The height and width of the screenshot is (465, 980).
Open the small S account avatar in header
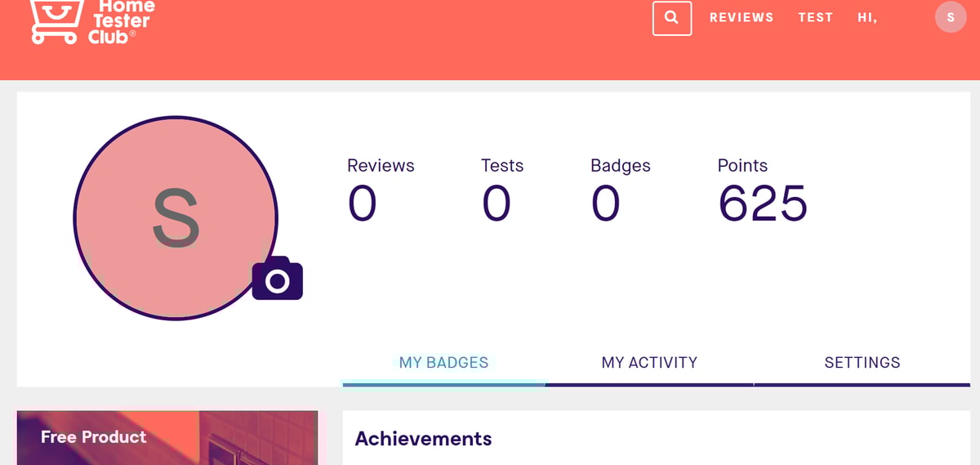click(951, 17)
